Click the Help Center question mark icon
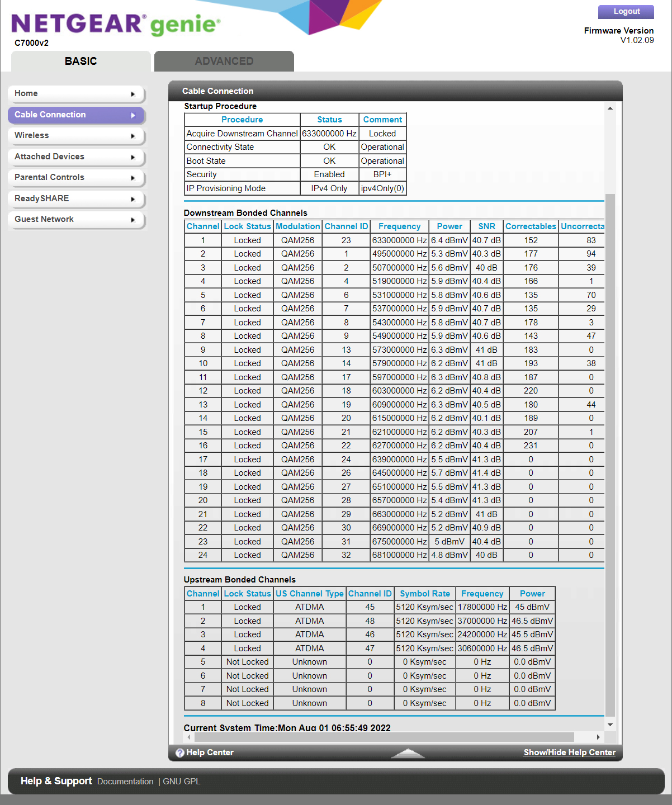Image resolution: width=672 pixels, height=805 pixels. pyautogui.click(x=179, y=752)
